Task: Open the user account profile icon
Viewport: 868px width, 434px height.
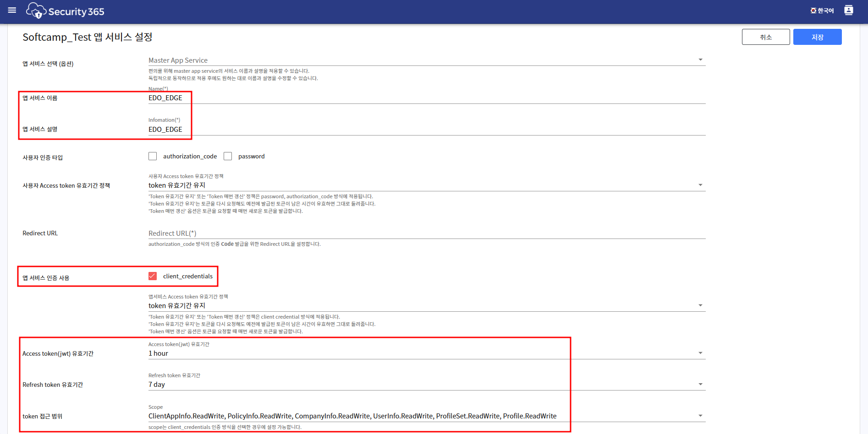Action: 848,10
